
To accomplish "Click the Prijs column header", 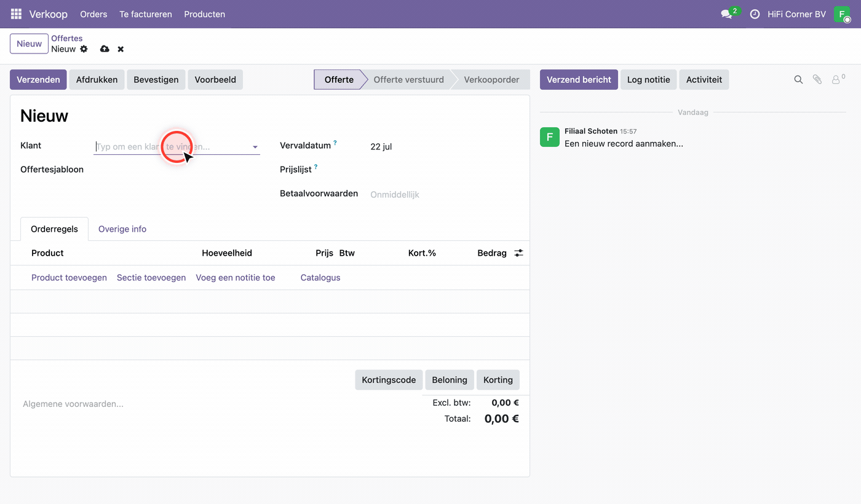I will pos(324,253).
